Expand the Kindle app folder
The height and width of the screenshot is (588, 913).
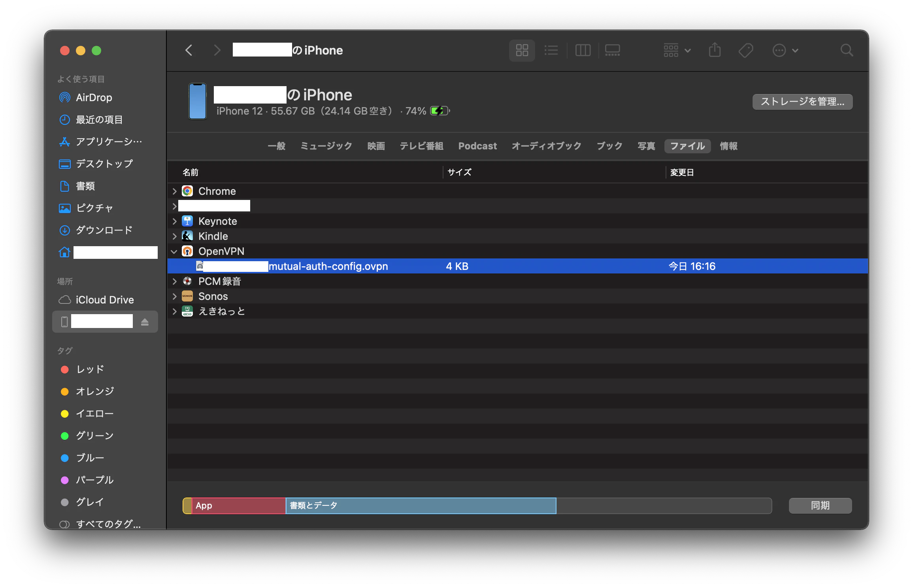click(x=174, y=236)
